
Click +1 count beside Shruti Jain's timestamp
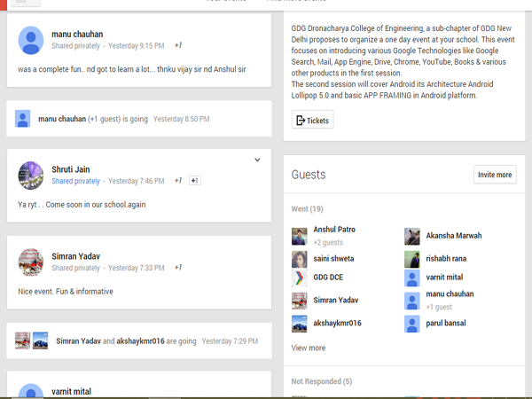click(x=178, y=181)
